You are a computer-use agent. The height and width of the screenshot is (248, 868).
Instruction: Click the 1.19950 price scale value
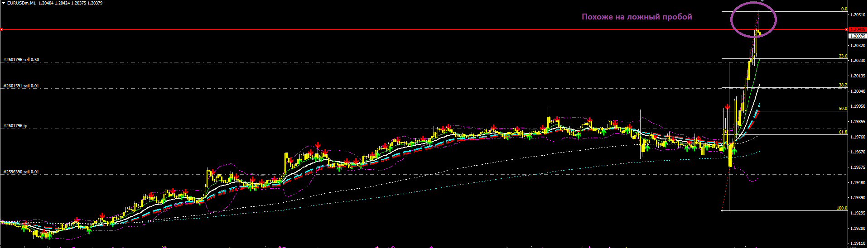point(858,106)
